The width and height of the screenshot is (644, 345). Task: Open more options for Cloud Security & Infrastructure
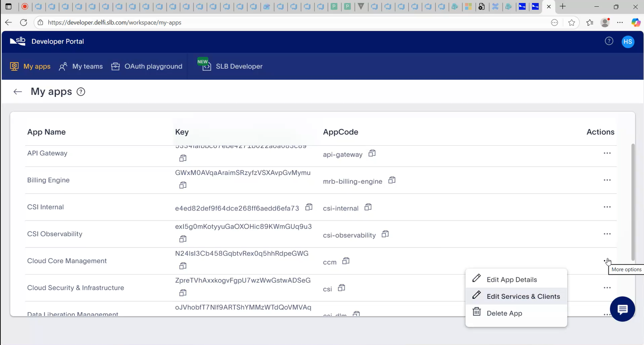607,288
